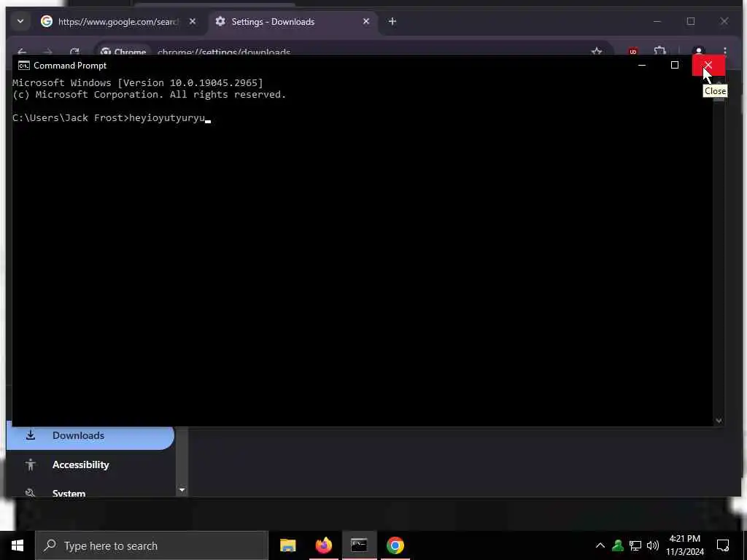Close the Google search tab in Chrome
The width and height of the screenshot is (747, 560).
point(193,21)
